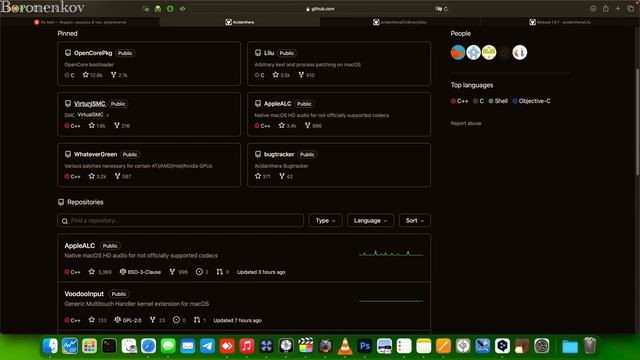Open the Language filter dropdown
Image resolution: width=640 pixels, height=360 pixels.
pyautogui.click(x=370, y=220)
